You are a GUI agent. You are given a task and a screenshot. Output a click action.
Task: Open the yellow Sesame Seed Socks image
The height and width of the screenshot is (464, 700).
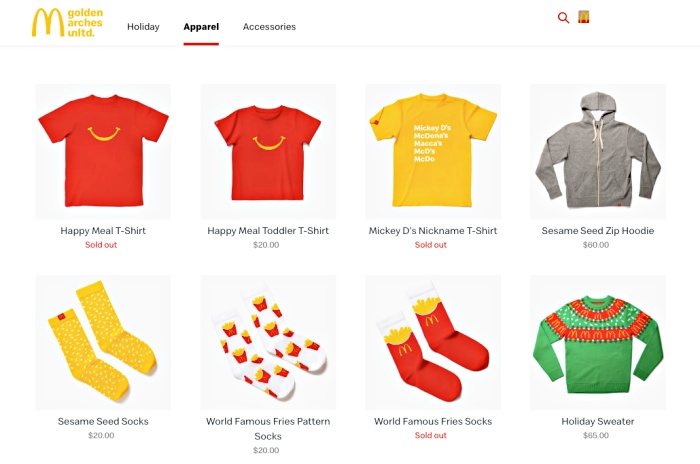pos(103,343)
